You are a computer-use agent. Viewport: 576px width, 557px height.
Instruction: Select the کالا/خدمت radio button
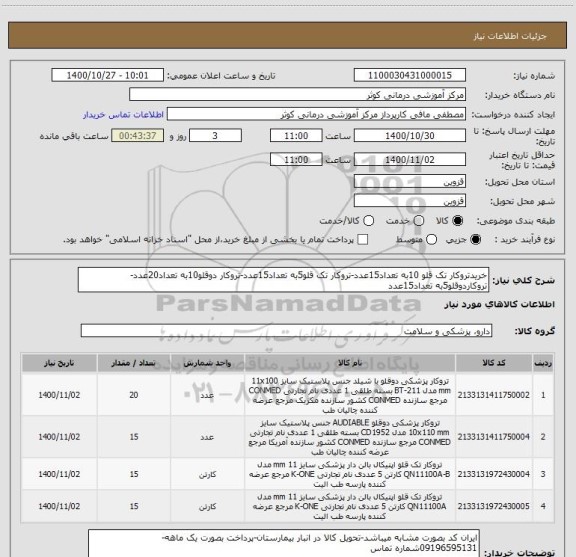[368, 221]
